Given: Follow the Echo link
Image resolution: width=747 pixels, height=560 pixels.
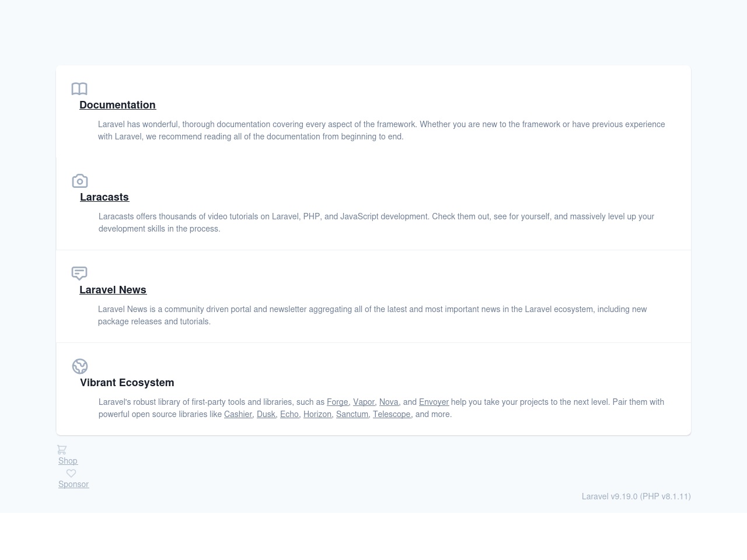Looking at the screenshot, I should pyautogui.click(x=289, y=414).
